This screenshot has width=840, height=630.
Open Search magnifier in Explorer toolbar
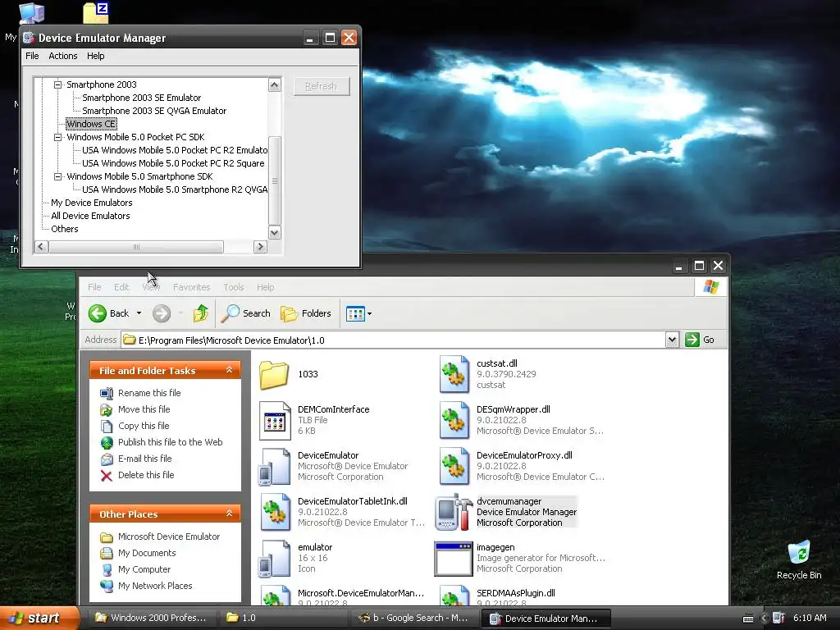tap(231, 313)
